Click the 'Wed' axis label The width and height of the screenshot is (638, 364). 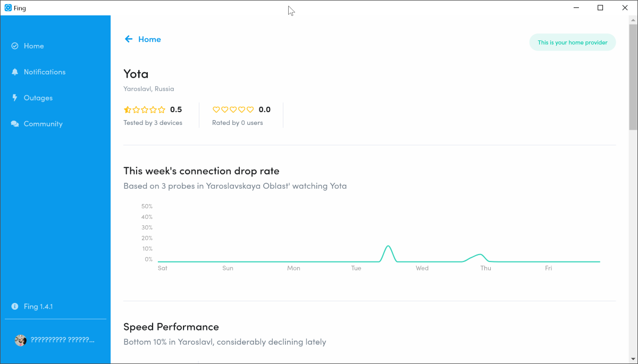(422, 268)
